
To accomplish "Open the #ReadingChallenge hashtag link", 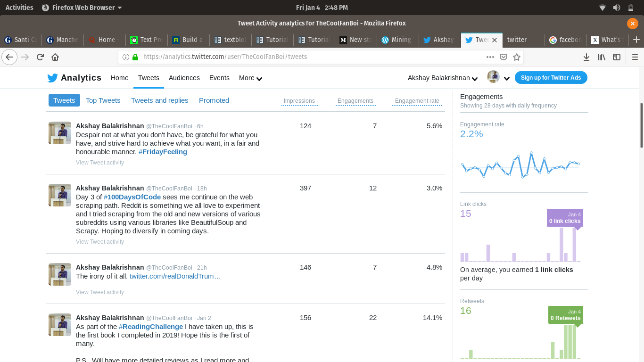I will (151, 327).
